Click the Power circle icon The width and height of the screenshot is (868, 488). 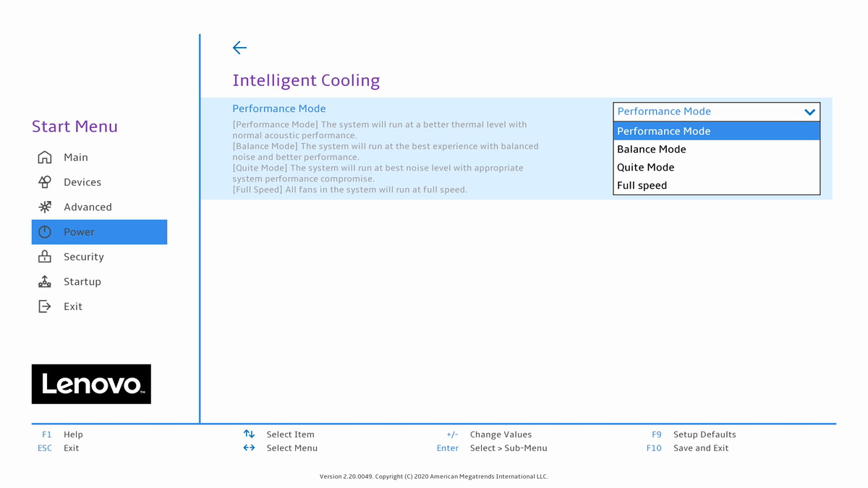pos(45,232)
